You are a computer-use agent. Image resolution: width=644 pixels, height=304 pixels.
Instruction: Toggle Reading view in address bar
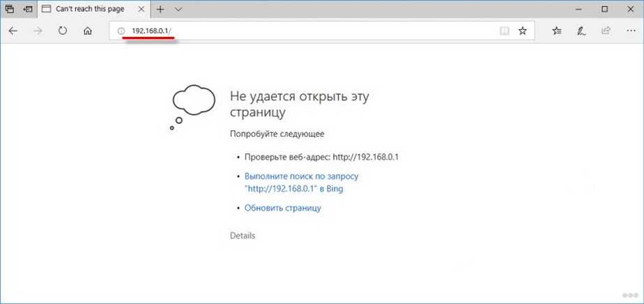504,31
